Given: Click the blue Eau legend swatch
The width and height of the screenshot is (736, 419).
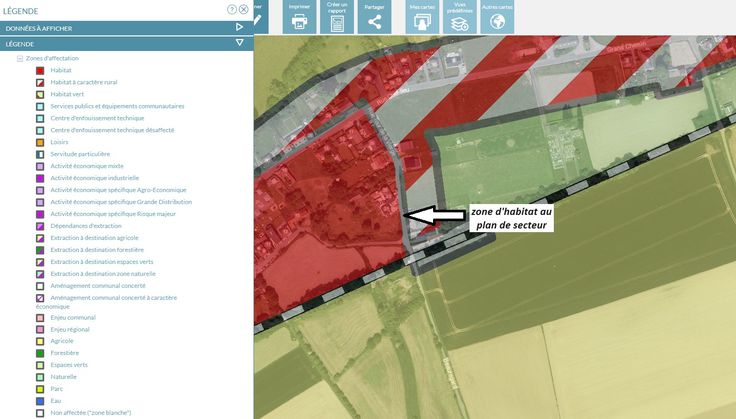Looking at the screenshot, I should point(40,400).
